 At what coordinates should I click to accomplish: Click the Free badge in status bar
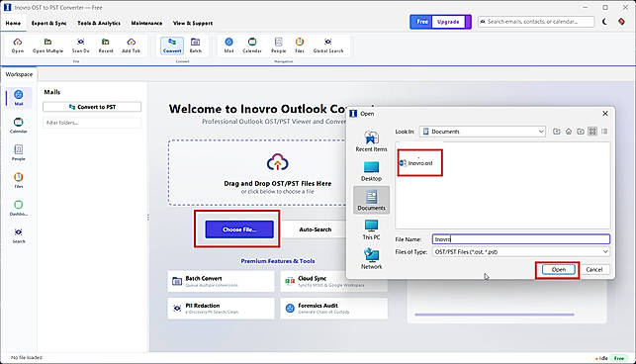coord(618,358)
